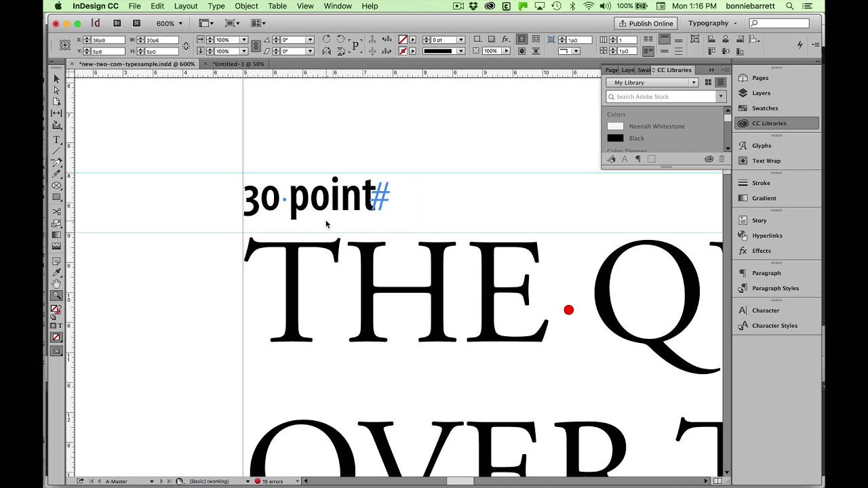The width and height of the screenshot is (868, 488).
Task: Select the Type tool
Action: (56, 140)
